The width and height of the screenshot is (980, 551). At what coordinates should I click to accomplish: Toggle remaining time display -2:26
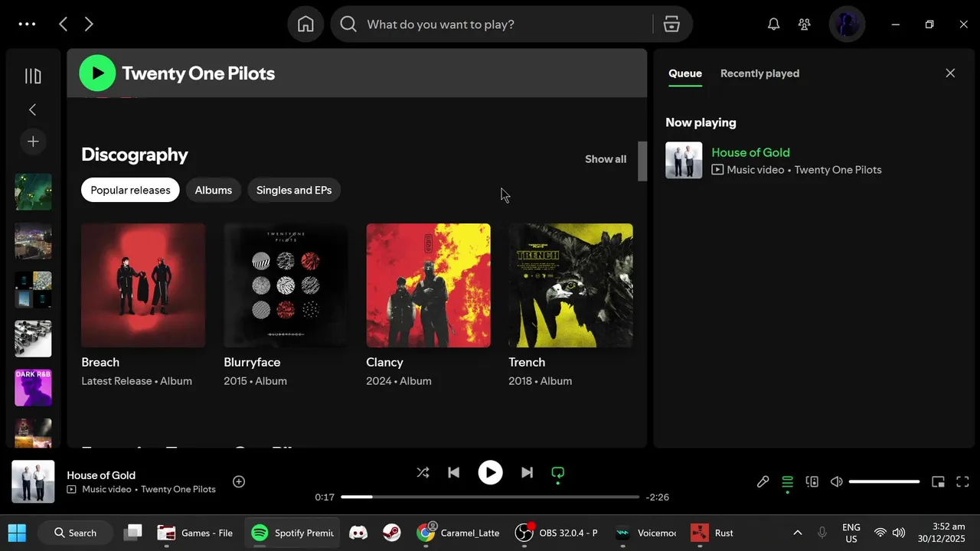pyautogui.click(x=657, y=497)
